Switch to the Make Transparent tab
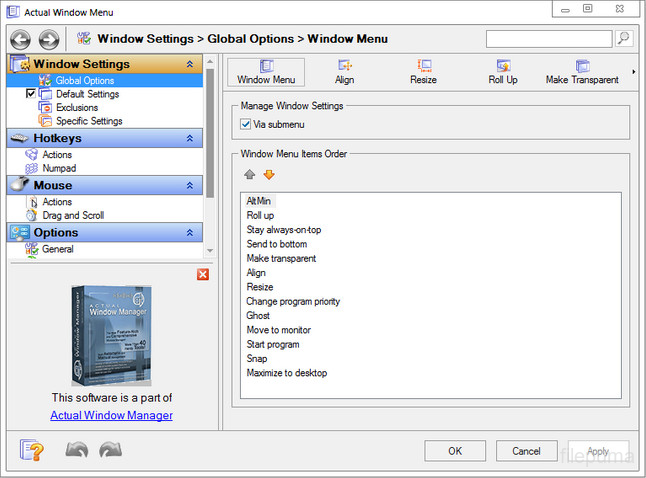This screenshot has height=478, width=646. [583, 72]
